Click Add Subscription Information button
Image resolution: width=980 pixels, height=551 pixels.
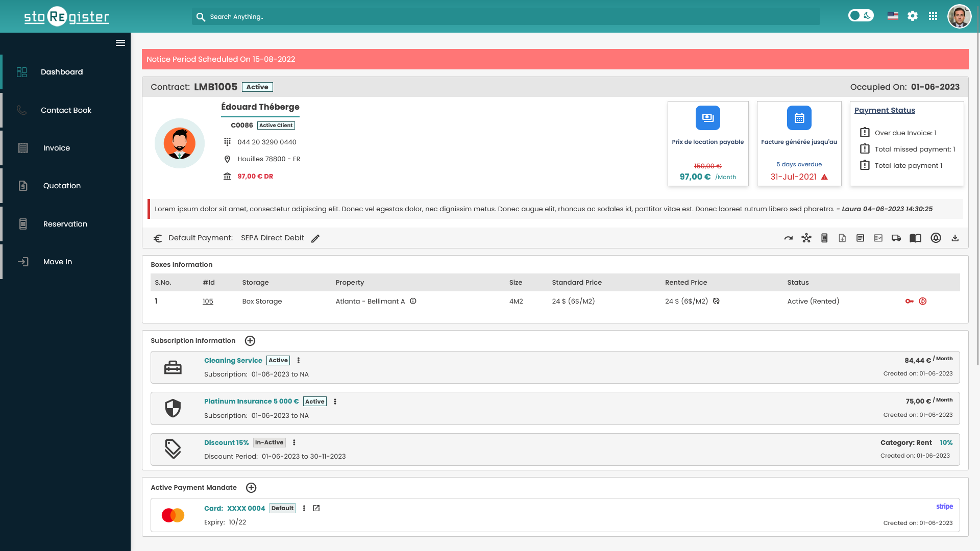(x=250, y=340)
